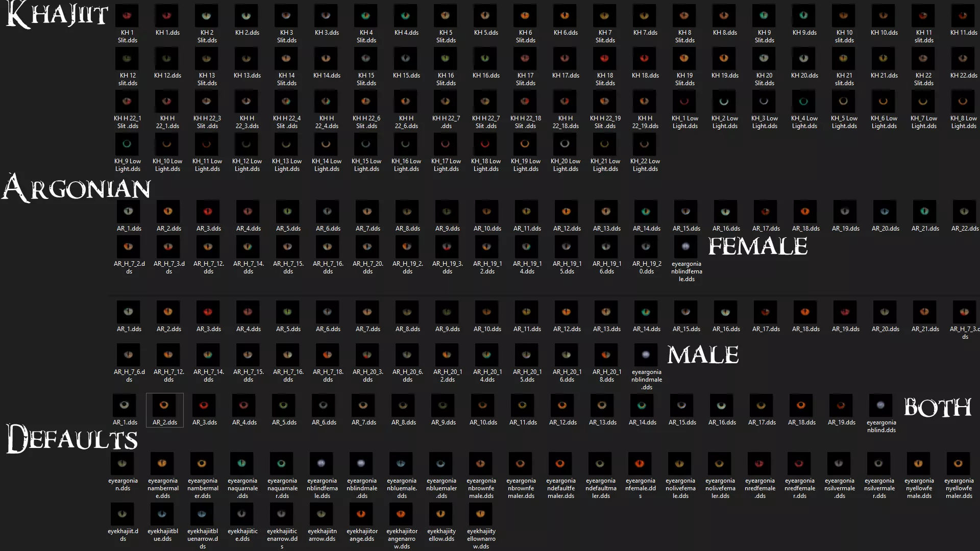Click the eyeargonian.dds default eye icon
Image resolution: width=980 pixels, height=551 pixels.
point(122,464)
